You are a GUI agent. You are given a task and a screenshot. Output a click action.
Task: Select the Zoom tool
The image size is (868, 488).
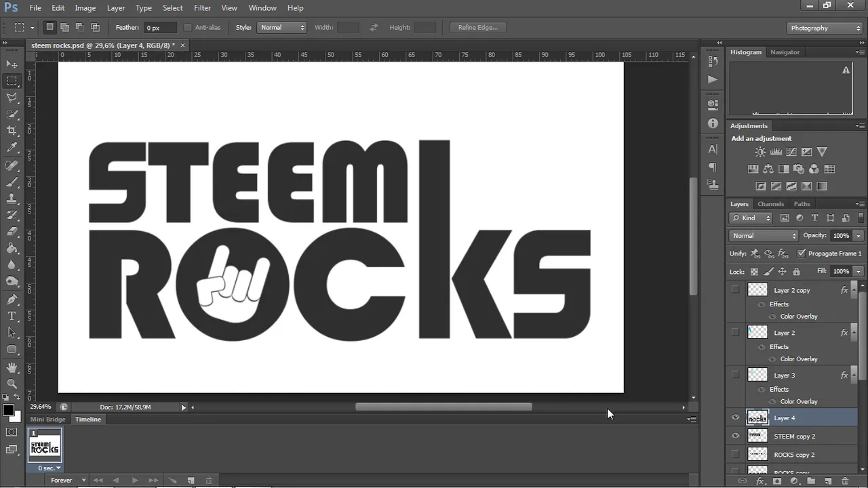pyautogui.click(x=12, y=384)
